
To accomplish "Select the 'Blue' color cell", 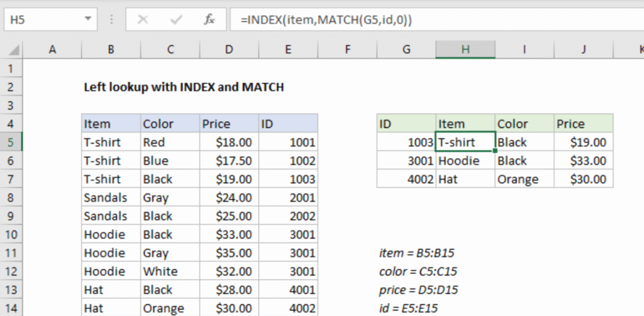I will pyautogui.click(x=170, y=160).
